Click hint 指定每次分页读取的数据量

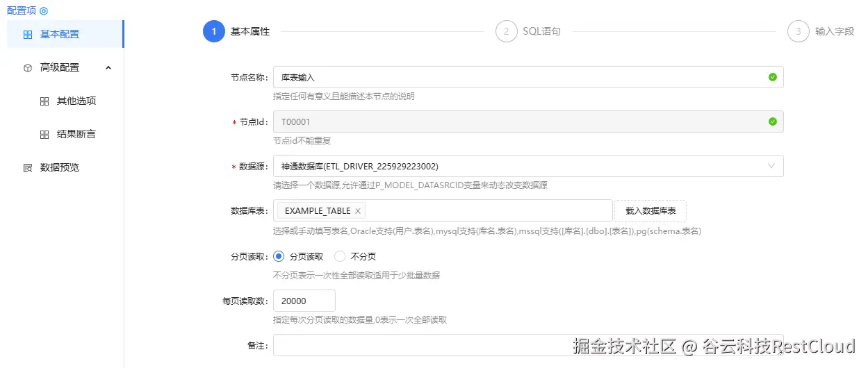click(360, 319)
